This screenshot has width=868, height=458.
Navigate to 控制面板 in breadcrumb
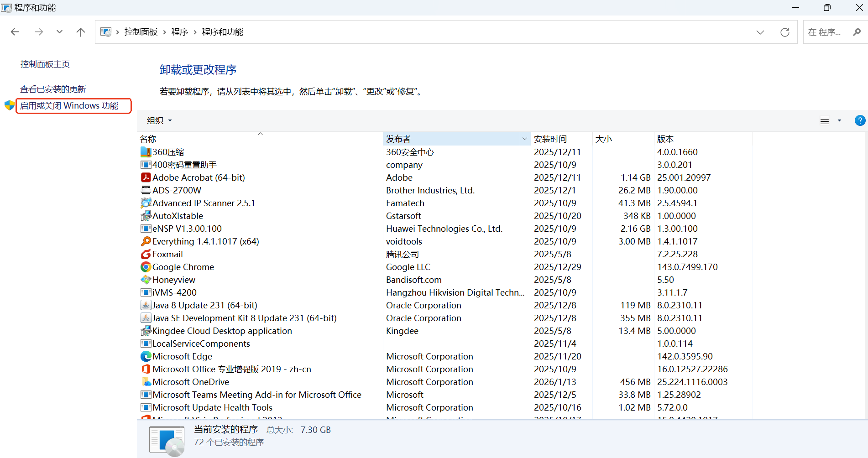(141, 32)
